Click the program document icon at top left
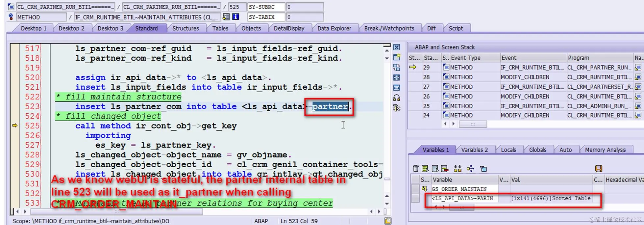Image resolution: width=644 pixels, height=225 pixels. [x=11, y=7]
